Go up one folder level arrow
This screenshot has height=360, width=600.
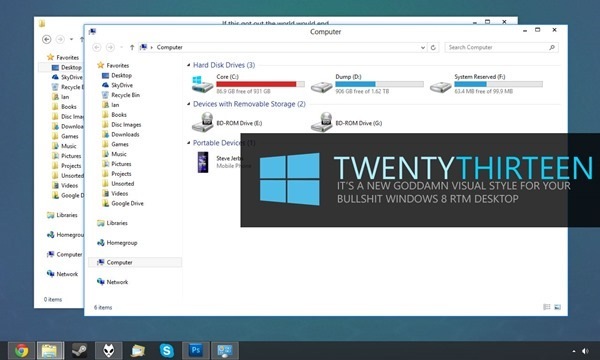click(132, 47)
